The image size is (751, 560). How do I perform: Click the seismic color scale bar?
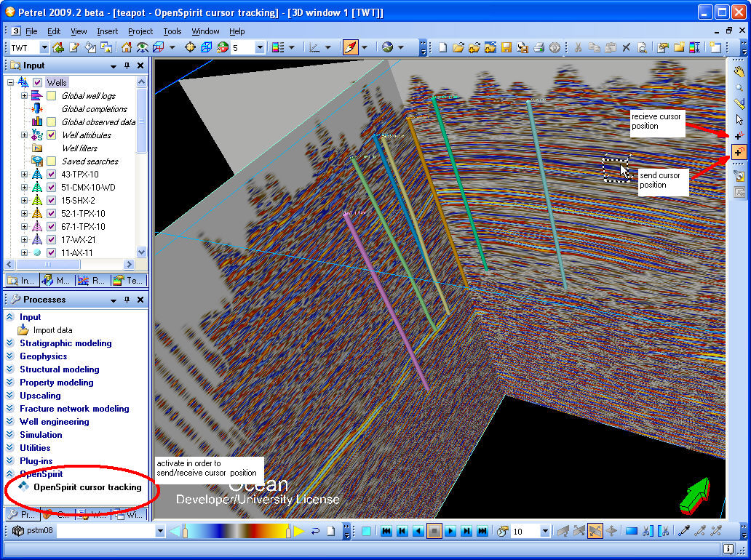coord(237,532)
